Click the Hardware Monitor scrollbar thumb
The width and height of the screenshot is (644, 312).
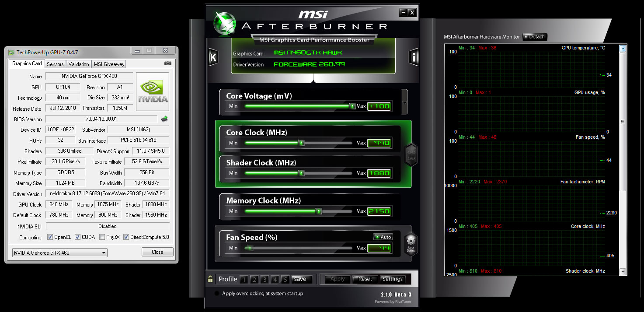click(x=623, y=122)
